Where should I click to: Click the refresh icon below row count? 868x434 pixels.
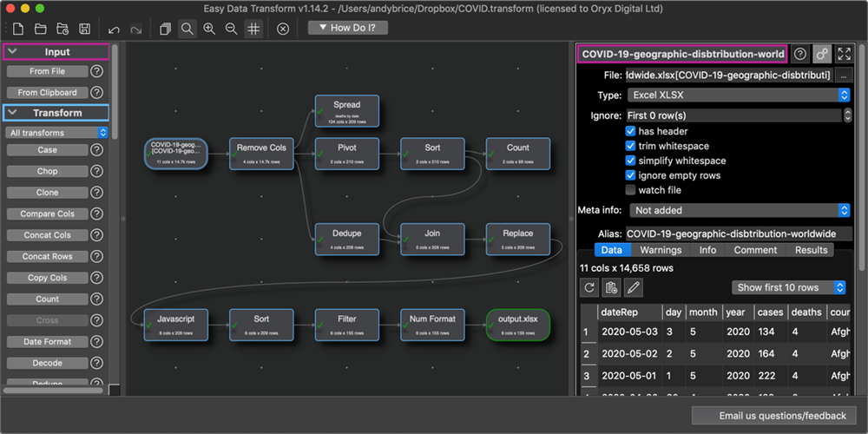tap(590, 287)
